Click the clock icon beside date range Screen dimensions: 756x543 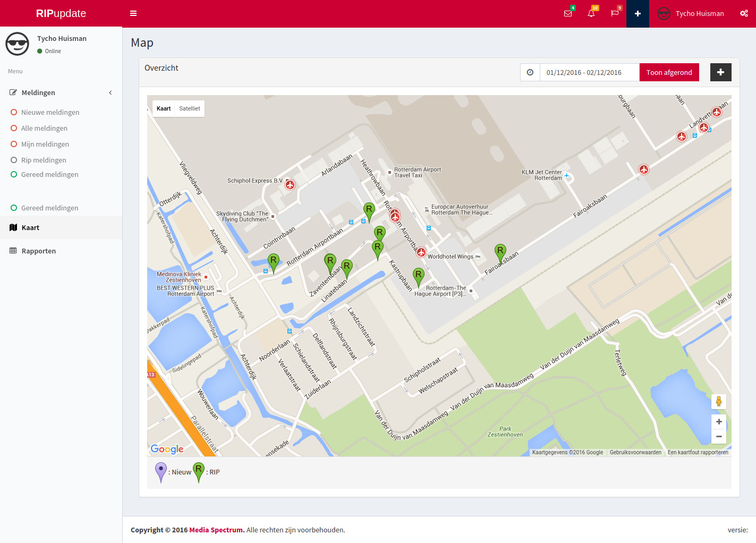[x=530, y=72]
